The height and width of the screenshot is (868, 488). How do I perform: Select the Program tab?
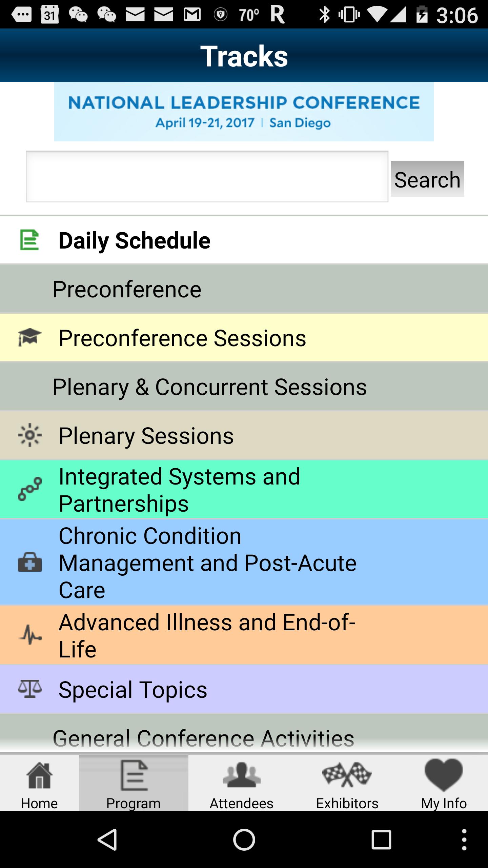(134, 784)
